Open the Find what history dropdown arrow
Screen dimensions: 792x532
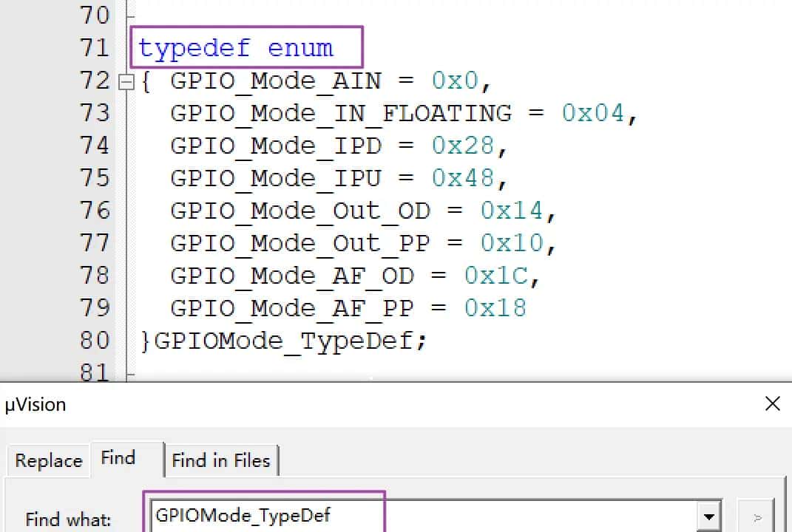click(708, 516)
